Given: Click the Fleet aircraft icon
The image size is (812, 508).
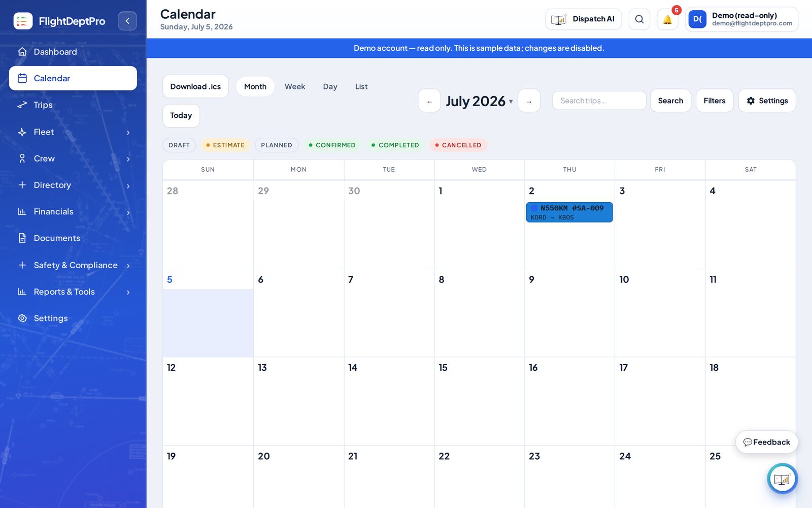Looking at the screenshot, I should coord(22,132).
